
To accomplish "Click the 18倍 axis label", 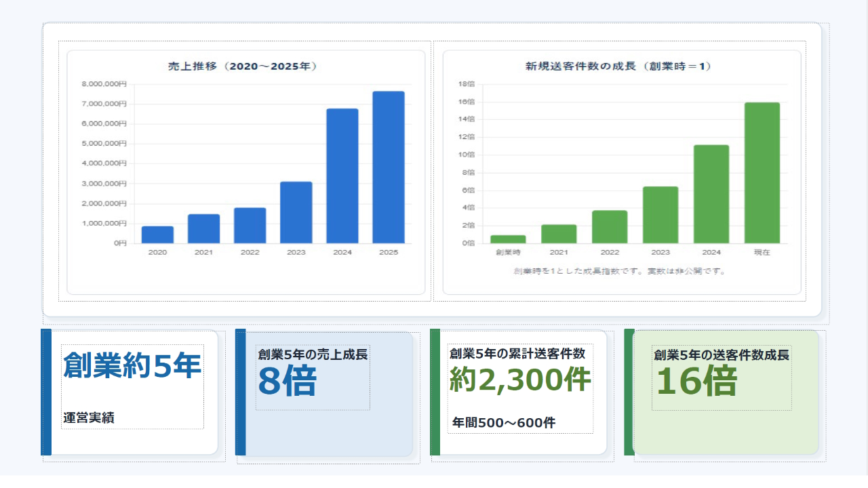I will coord(467,84).
